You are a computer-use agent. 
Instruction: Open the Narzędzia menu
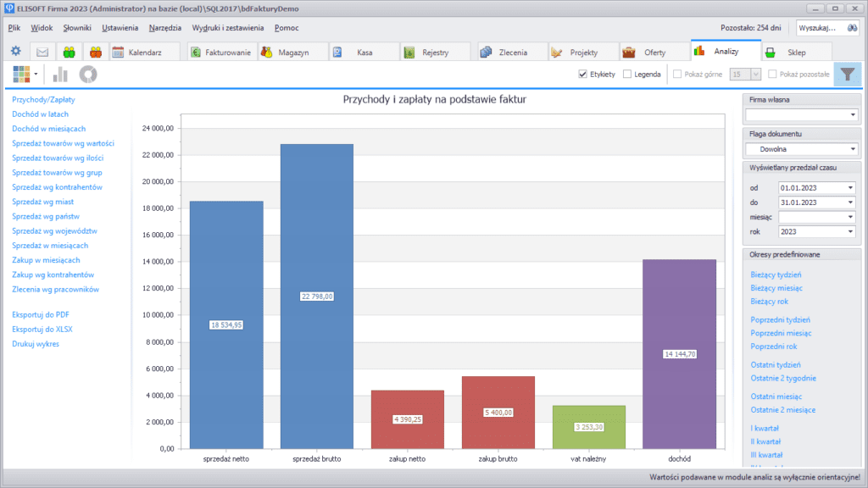click(165, 28)
